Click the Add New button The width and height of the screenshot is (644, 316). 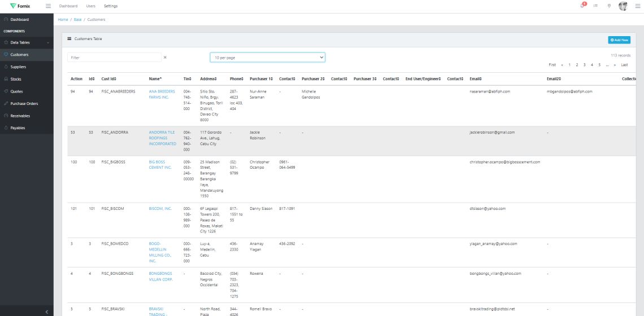click(x=619, y=40)
